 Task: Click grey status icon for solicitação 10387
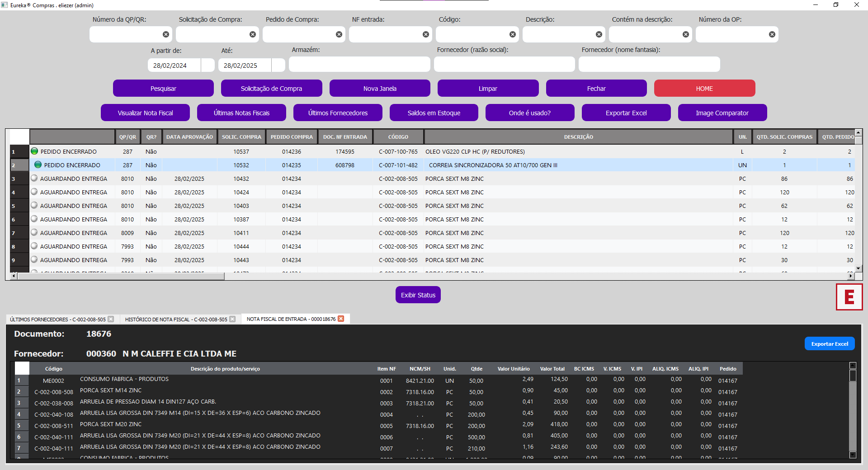tap(34, 219)
